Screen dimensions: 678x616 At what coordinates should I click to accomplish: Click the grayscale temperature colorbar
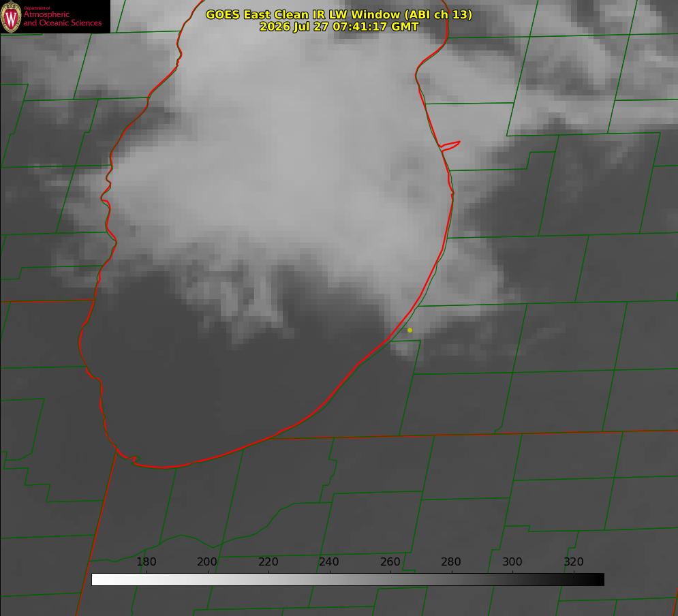coord(348,579)
